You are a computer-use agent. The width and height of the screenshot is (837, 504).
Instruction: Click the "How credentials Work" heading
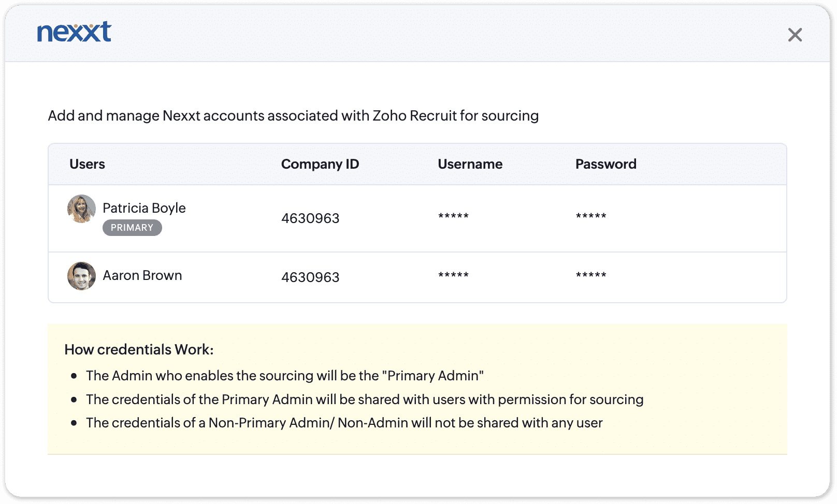(x=139, y=350)
